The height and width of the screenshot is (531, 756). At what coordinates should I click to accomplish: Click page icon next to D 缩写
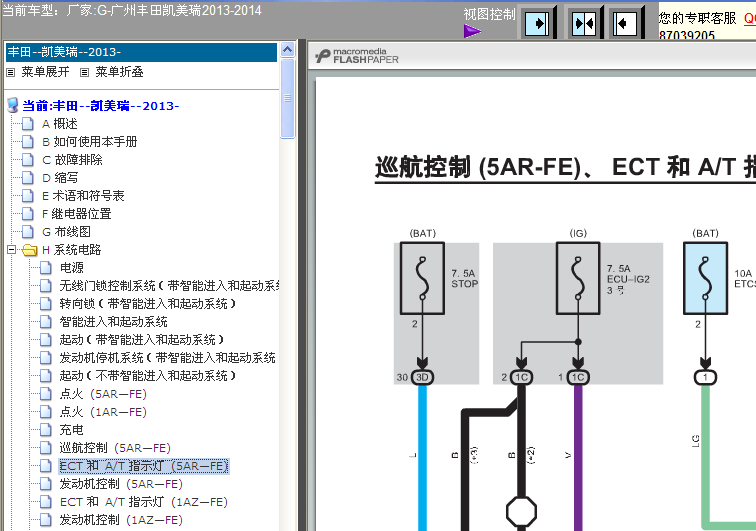click(28, 177)
